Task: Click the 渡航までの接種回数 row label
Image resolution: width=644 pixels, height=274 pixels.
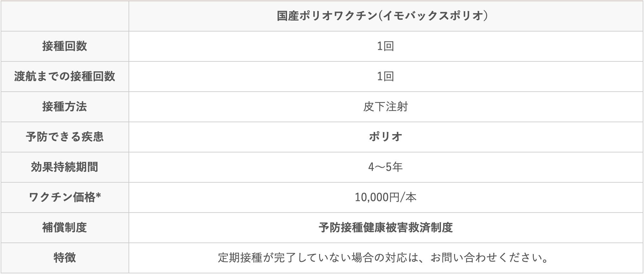Action: point(65,77)
